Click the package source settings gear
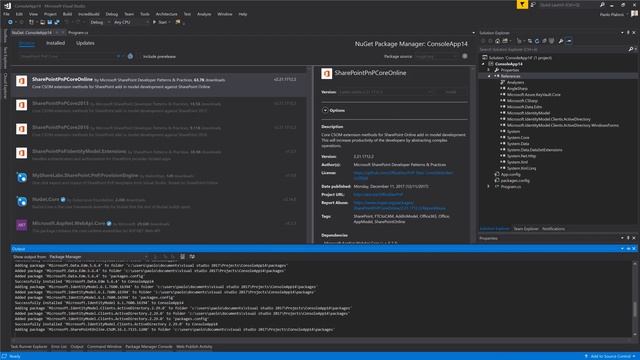Viewport: 640px width, 360px height. coord(464,56)
